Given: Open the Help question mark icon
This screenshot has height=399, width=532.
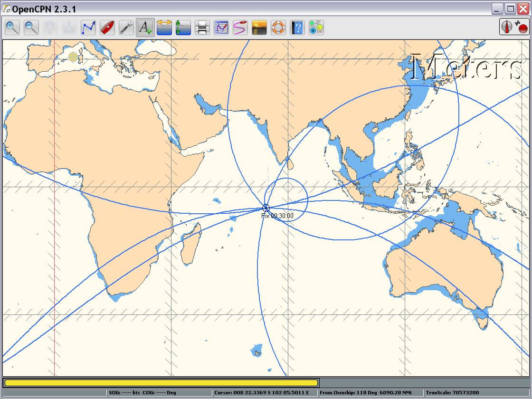Looking at the screenshot, I should pyautogui.click(x=297, y=28).
